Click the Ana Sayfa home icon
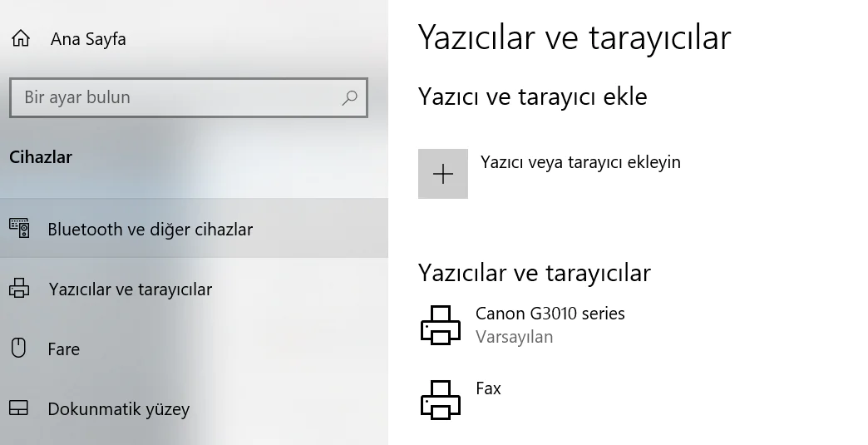The image size is (868, 445). coord(20,39)
